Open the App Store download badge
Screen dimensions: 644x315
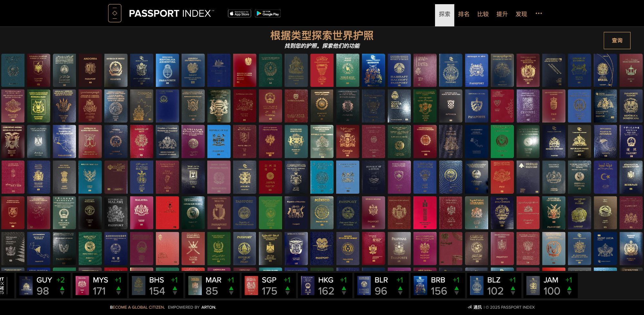(x=240, y=13)
